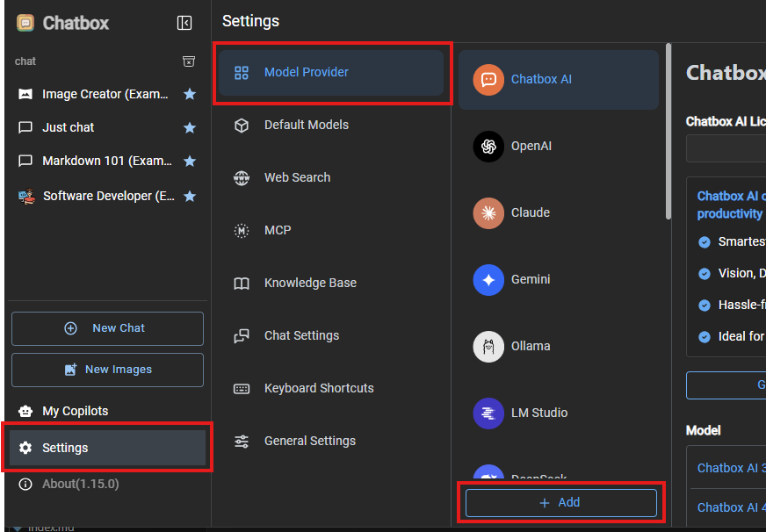Toggle the star on Markdown 101 chat
Image resolution: width=766 pixels, height=532 pixels.
190,161
